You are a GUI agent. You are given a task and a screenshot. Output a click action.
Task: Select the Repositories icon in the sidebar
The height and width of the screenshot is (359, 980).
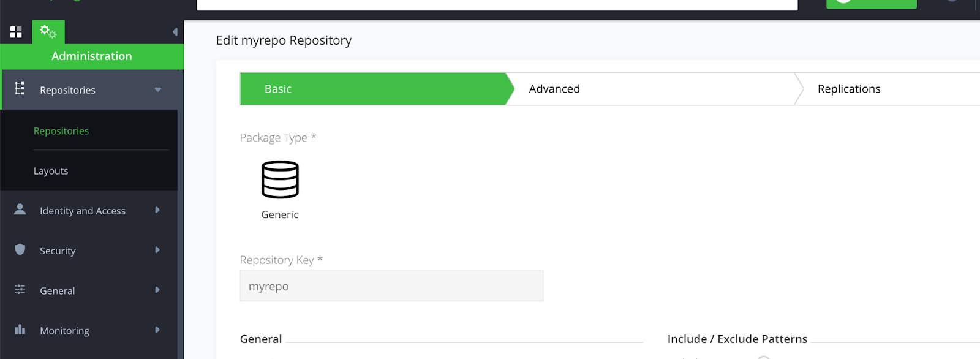[x=18, y=89]
